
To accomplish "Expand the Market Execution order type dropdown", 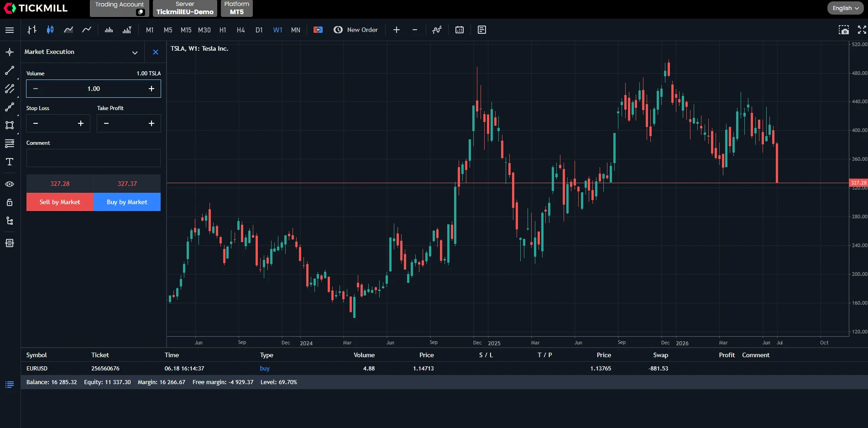I will pos(135,53).
